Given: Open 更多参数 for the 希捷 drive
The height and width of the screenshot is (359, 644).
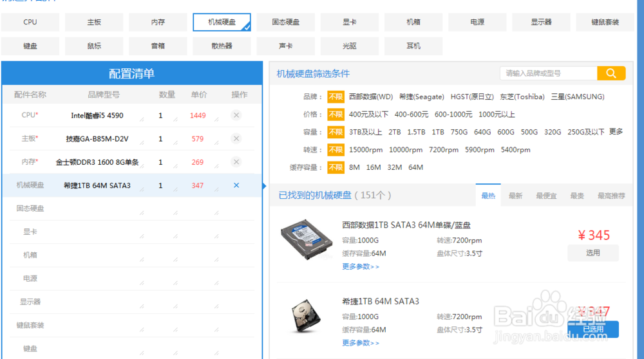Looking at the screenshot, I should coord(361,343).
